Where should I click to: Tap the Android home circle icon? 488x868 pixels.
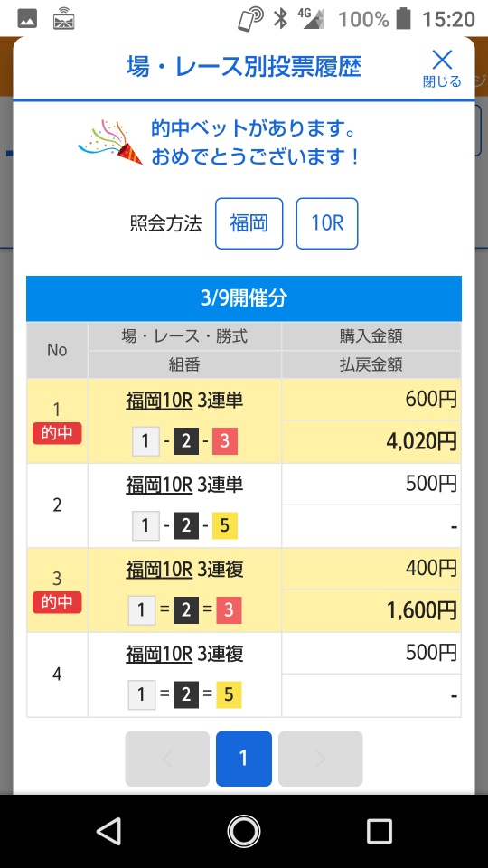244,831
